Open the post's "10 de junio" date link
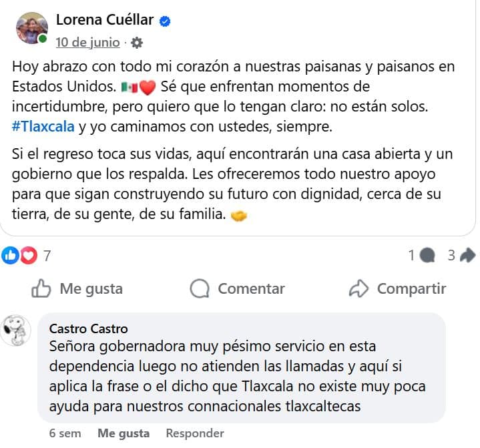The height and width of the screenshot is (448, 480). (x=87, y=43)
